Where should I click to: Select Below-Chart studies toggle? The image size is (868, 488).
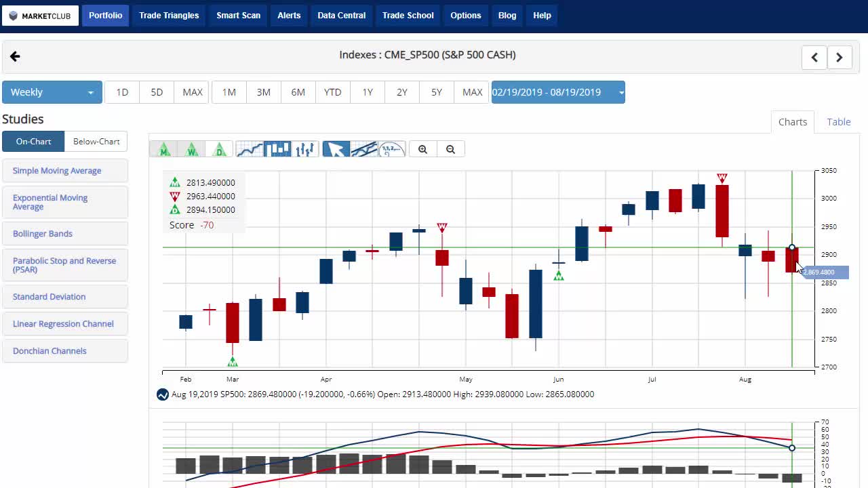[96, 141]
